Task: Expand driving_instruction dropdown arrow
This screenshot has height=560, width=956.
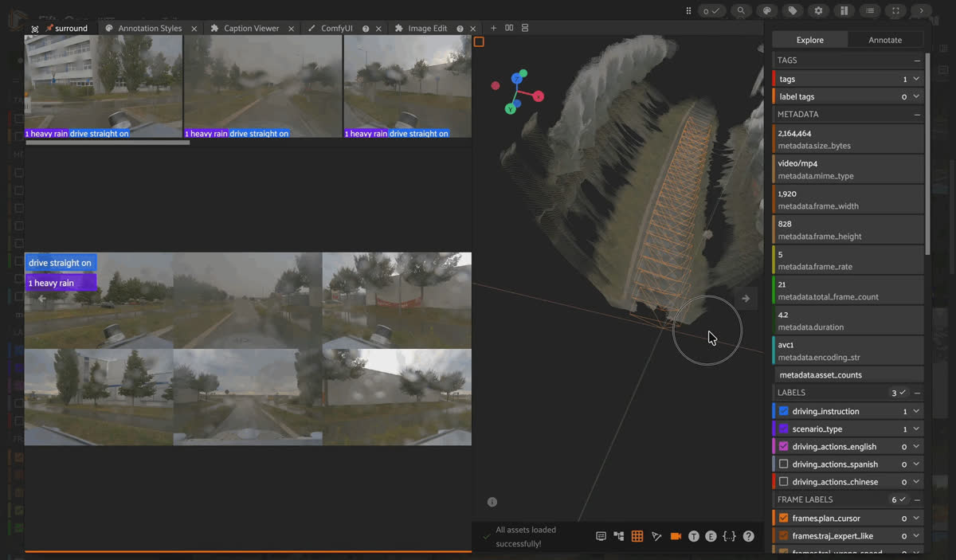Action: tap(916, 411)
